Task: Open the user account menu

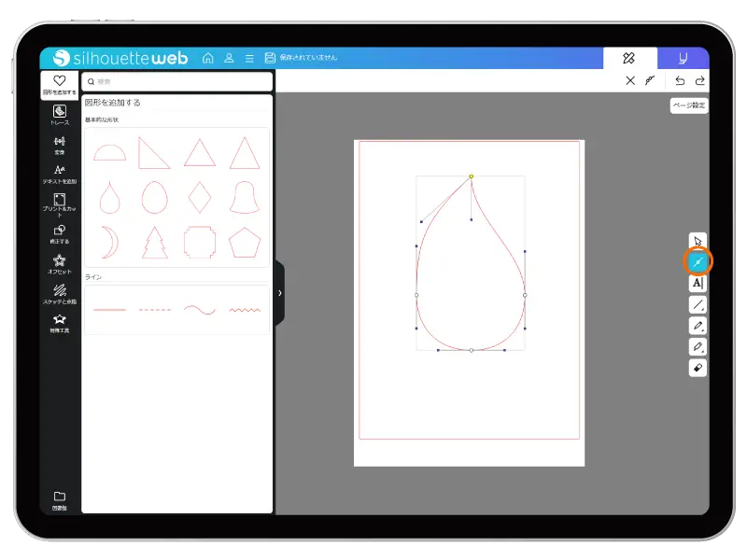Action: tap(229, 58)
